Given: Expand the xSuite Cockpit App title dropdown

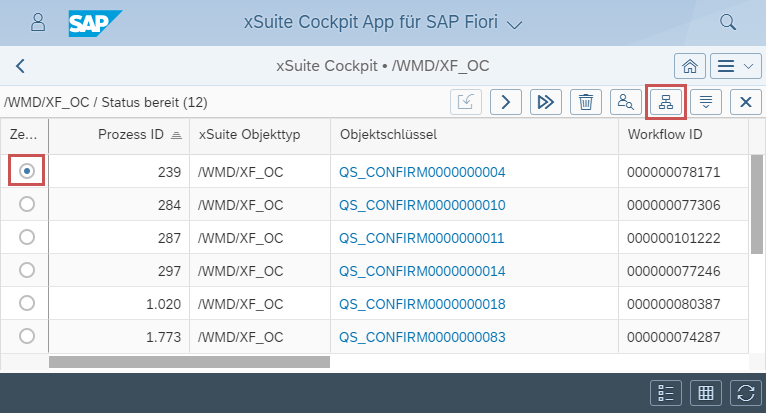Looking at the screenshot, I should tap(514, 24).
